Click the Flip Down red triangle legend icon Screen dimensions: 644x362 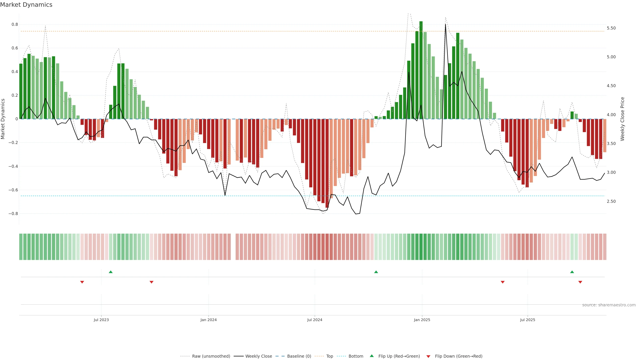(x=428, y=356)
